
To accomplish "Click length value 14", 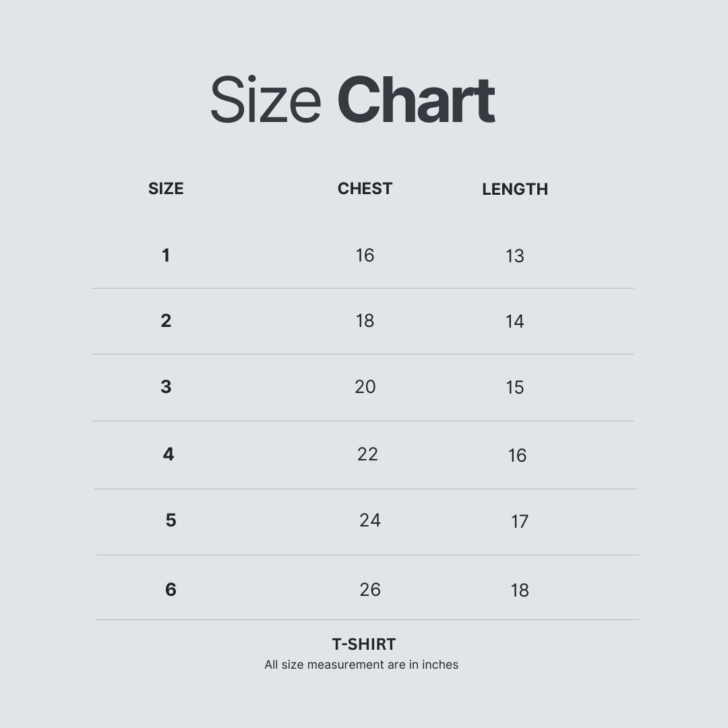I will 515,322.
